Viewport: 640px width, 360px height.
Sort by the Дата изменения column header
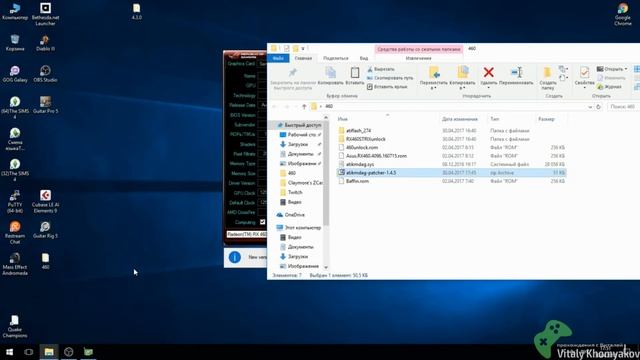460,119
